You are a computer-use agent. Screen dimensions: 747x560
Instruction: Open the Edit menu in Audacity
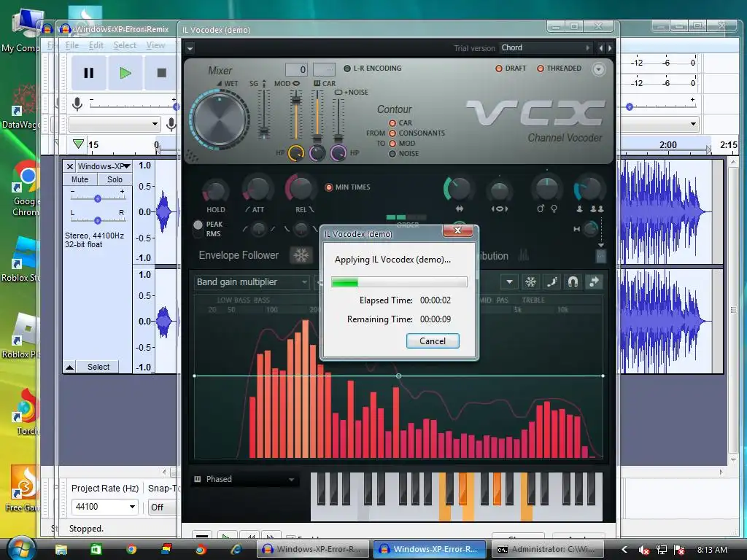pyautogui.click(x=96, y=45)
